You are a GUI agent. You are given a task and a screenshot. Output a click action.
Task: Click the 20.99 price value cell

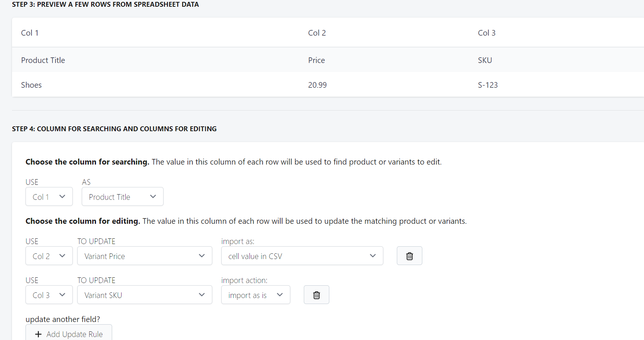point(317,85)
